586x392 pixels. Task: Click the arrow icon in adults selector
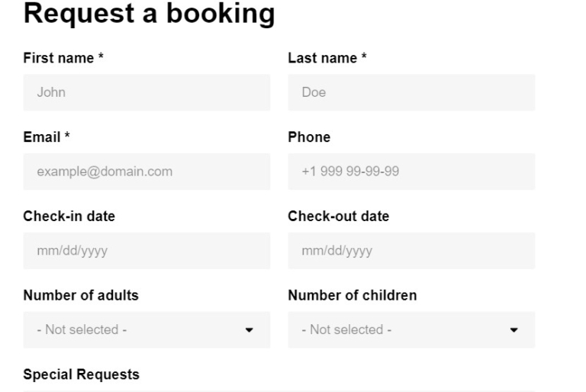250,330
